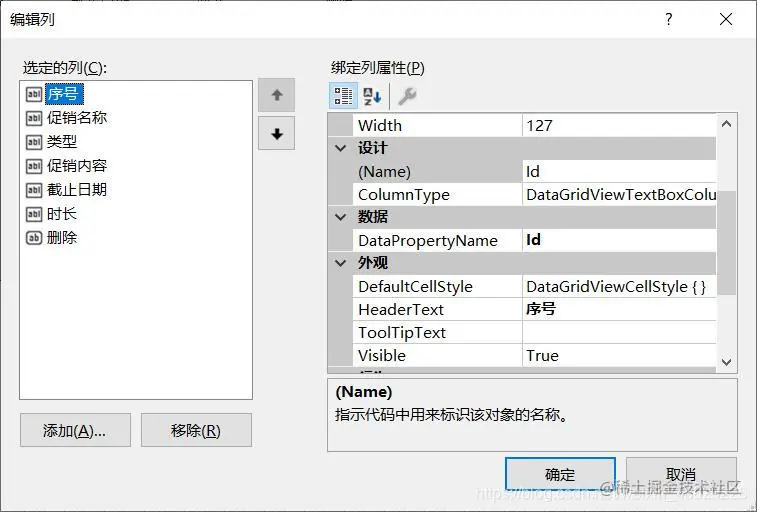
Task: Click the Visible value True
Action: tap(619, 356)
